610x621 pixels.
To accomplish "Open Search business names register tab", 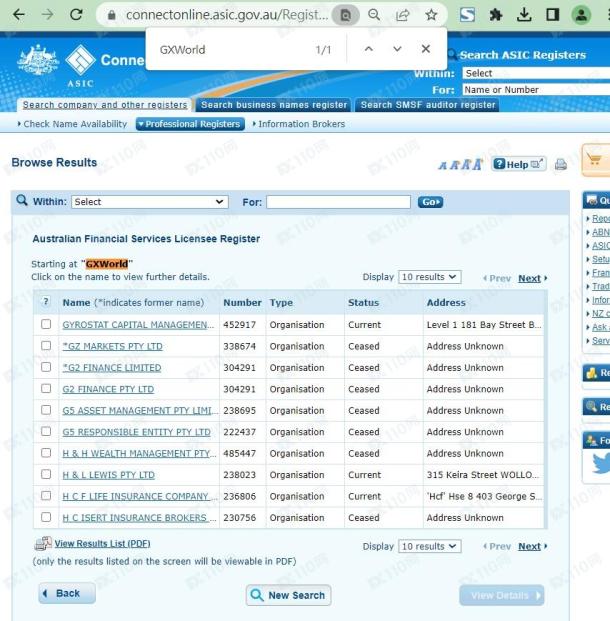I will click(274, 105).
